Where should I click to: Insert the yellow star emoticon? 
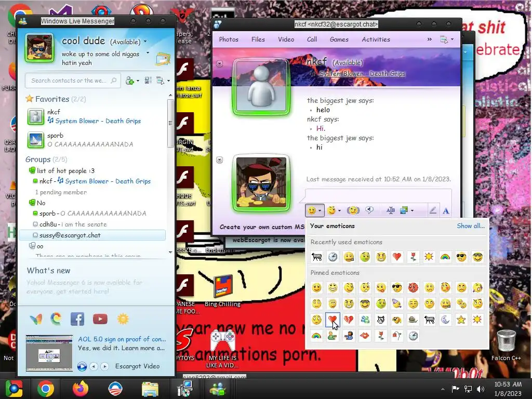[461, 320]
